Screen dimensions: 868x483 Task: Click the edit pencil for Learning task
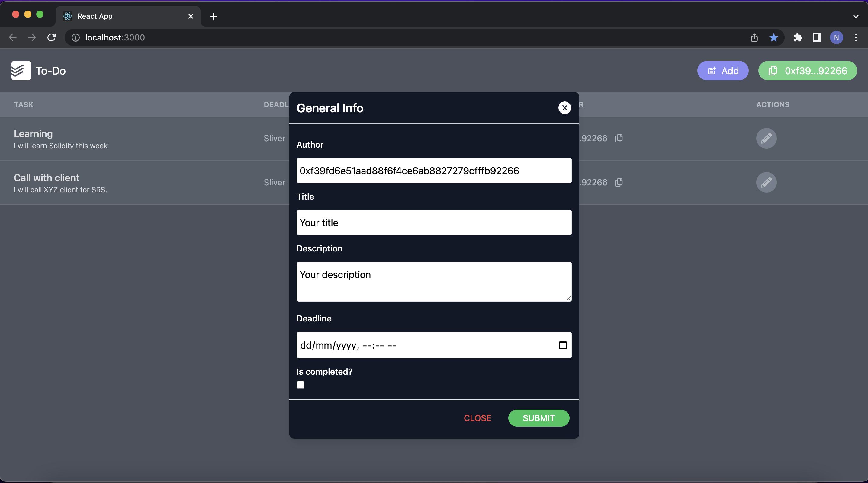[x=766, y=138]
